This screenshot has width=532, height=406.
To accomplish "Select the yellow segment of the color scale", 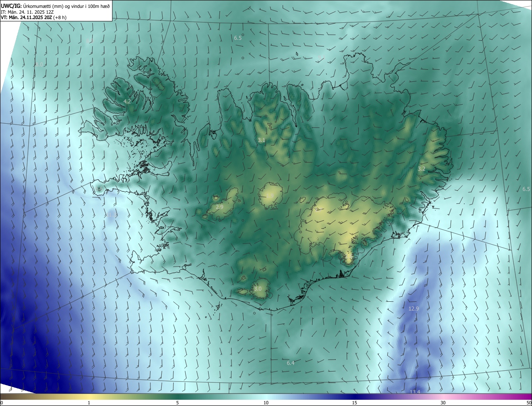I will pos(89,396).
